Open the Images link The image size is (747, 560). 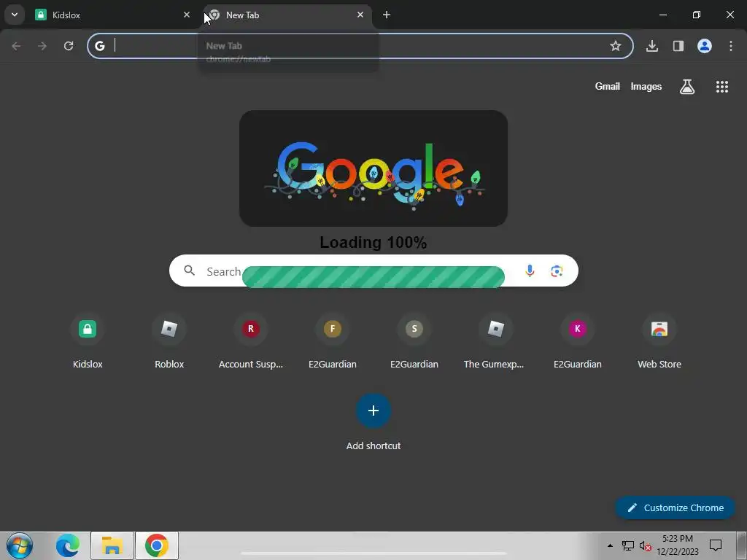646,86
